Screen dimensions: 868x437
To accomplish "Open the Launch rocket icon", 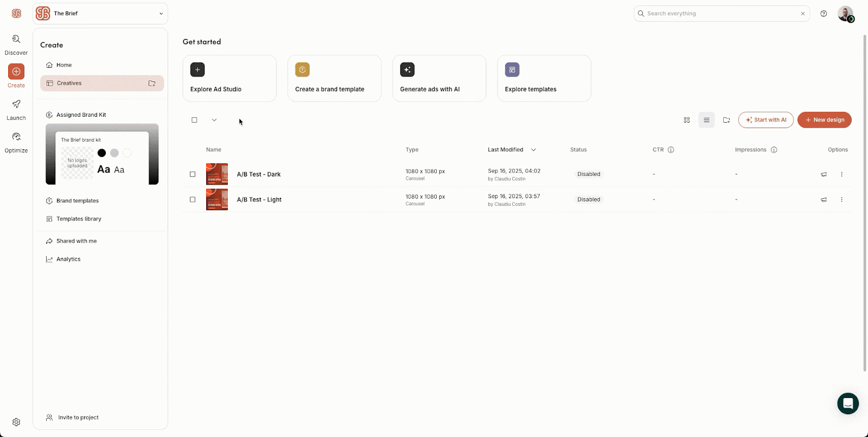I will pos(16,104).
